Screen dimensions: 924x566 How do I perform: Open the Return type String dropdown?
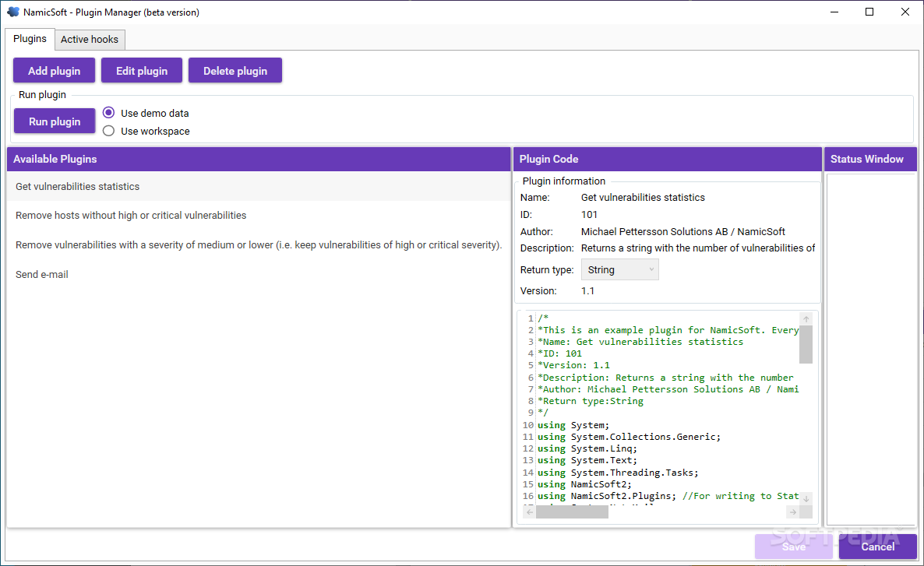(x=620, y=269)
